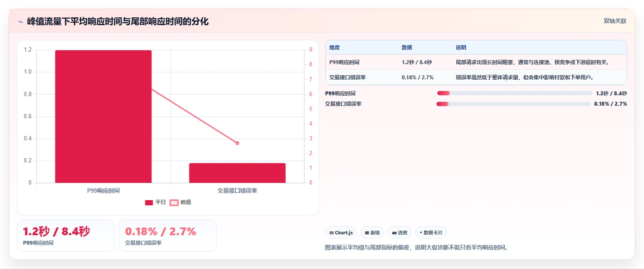This screenshot has width=644, height=269.
Task: Click the footer note 图表展示平均值与尾部指标的偏差
Action: click(x=416, y=247)
